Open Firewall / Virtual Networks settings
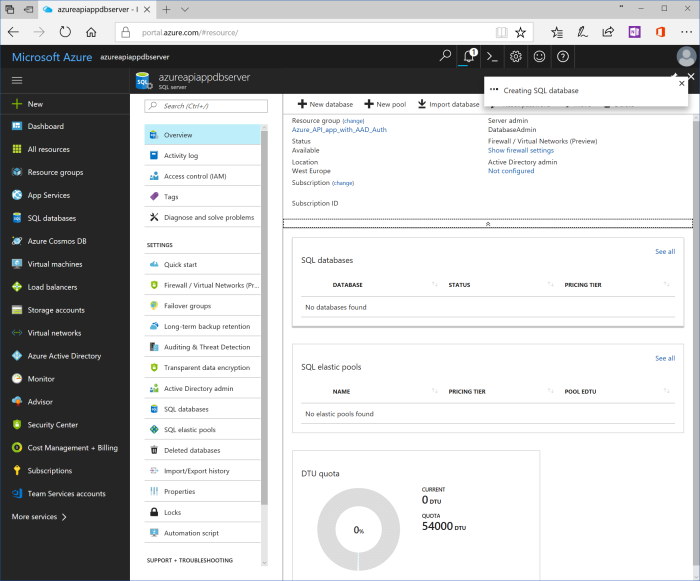Viewport: 700px width, 581px height. (202, 285)
